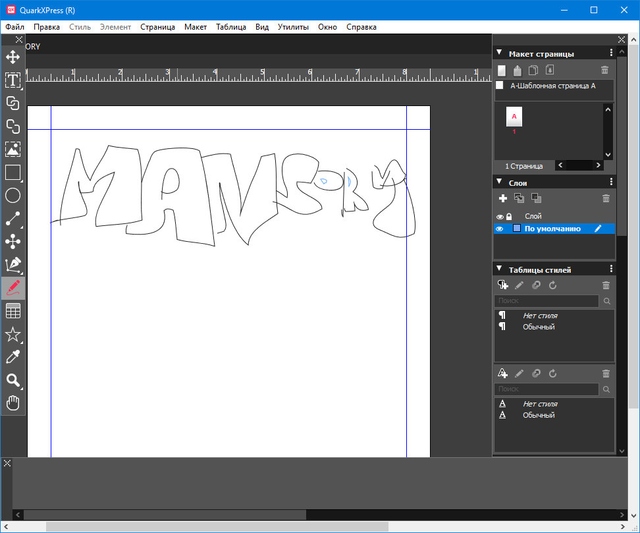This screenshot has height=533, width=640.
Task: Click page 1 thumbnail in layout panel
Action: click(514, 117)
